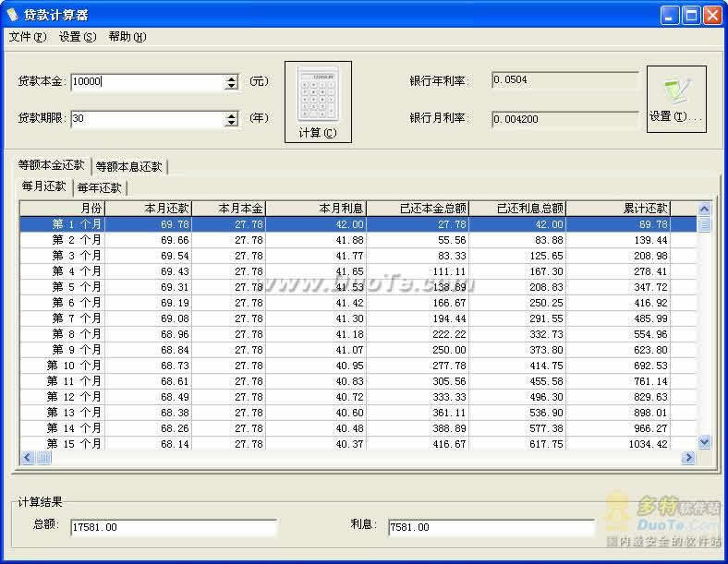Open the 文件 menu

pos(27,37)
